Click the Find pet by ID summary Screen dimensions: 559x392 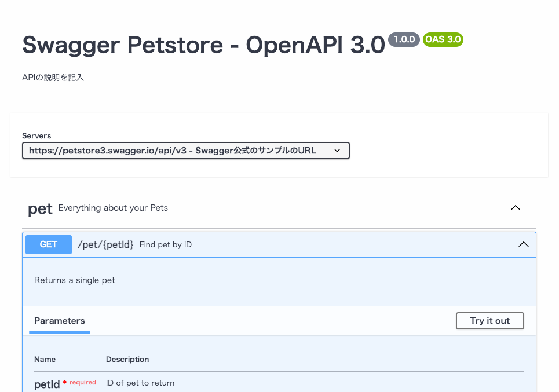tap(166, 244)
